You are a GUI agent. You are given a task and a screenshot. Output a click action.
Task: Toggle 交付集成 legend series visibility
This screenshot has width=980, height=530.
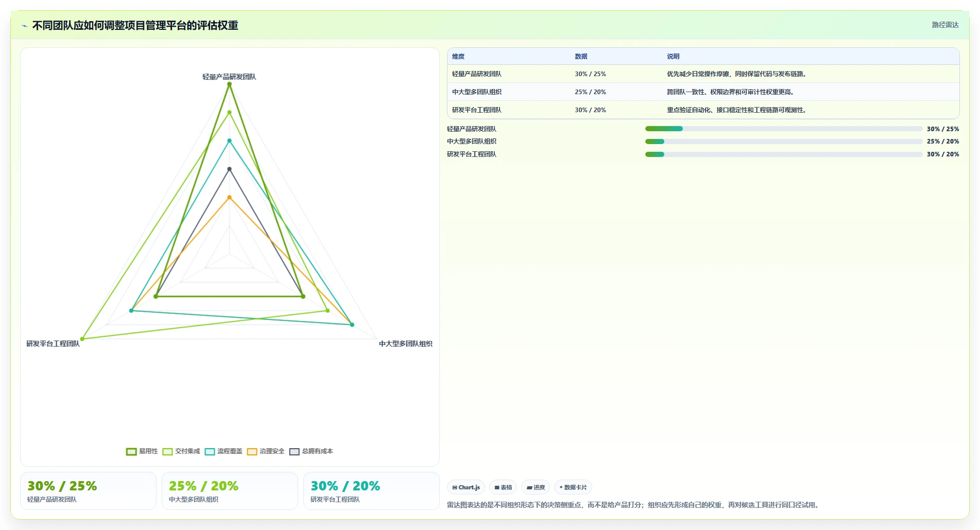[181, 451]
